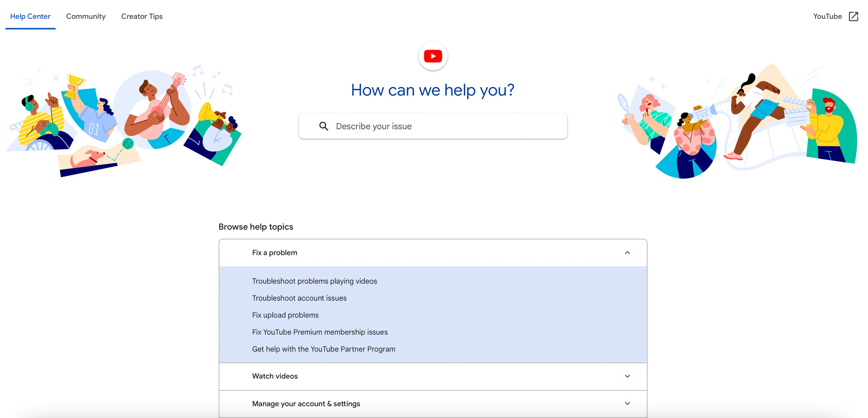Viewport: 868px width, 418px height.
Task: Switch to the Help Center tab
Action: click(30, 16)
